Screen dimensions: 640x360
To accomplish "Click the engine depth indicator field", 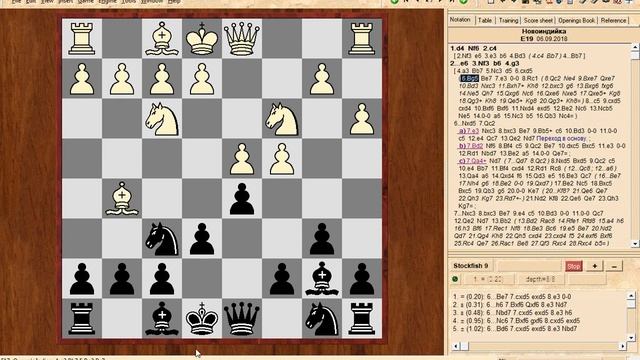I will click(540, 279).
